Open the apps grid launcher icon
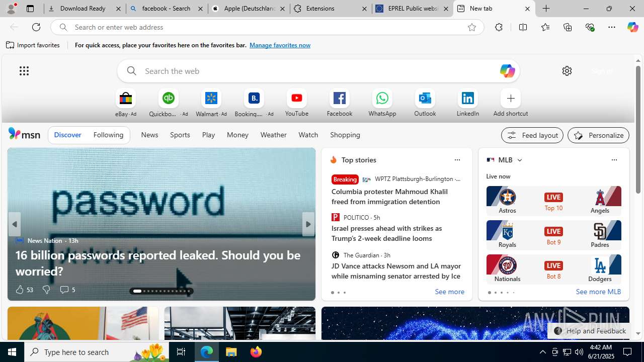 point(24,71)
